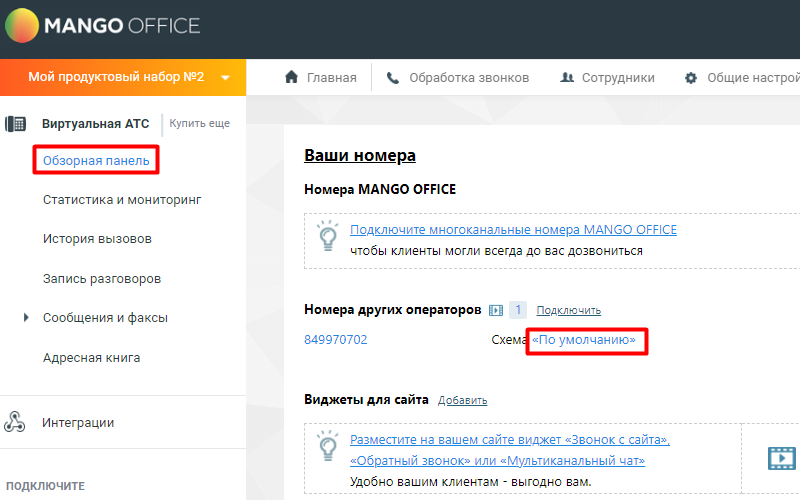Click the lightbulb icon in widgets tip

click(x=328, y=446)
